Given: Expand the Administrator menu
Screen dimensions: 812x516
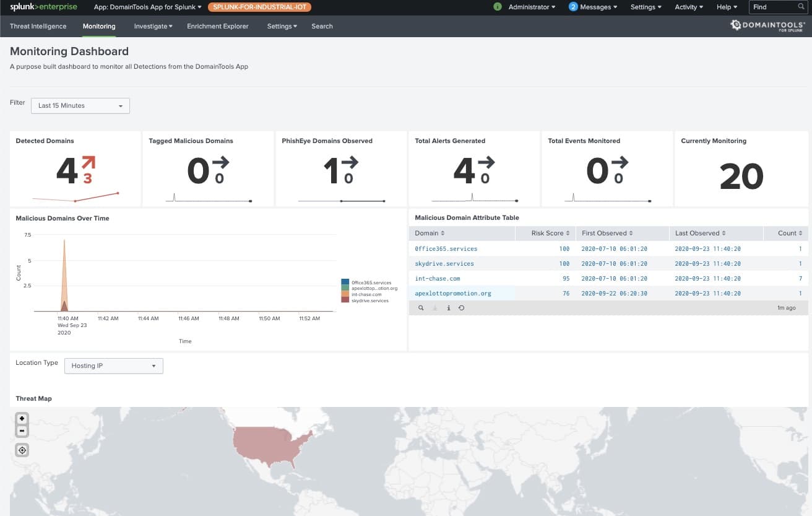Looking at the screenshot, I should click(x=532, y=7).
